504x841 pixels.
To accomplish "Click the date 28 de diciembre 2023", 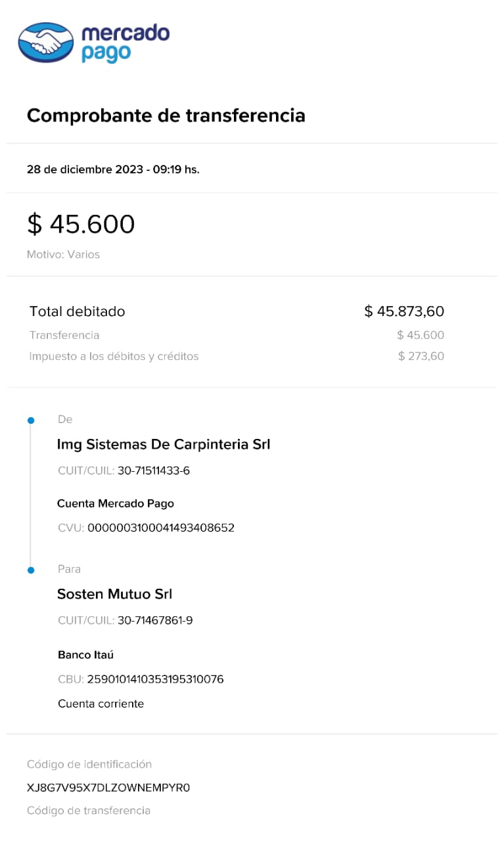I will pyautogui.click(x=85, y=169).
